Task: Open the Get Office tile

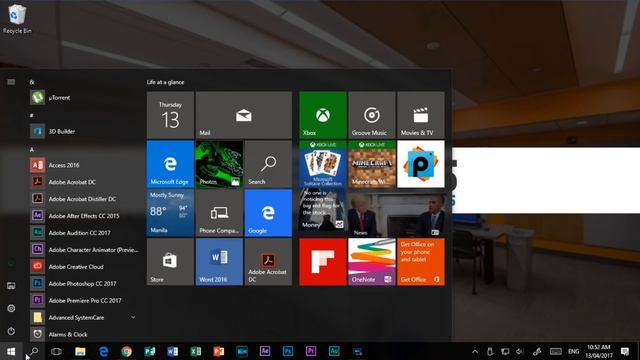Action: pos(421,262)
